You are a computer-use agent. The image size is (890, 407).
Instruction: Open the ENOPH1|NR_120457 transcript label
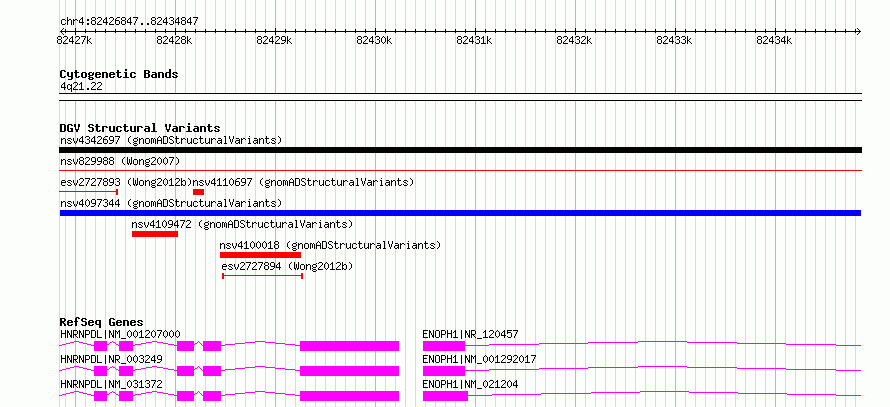(471, 334)
